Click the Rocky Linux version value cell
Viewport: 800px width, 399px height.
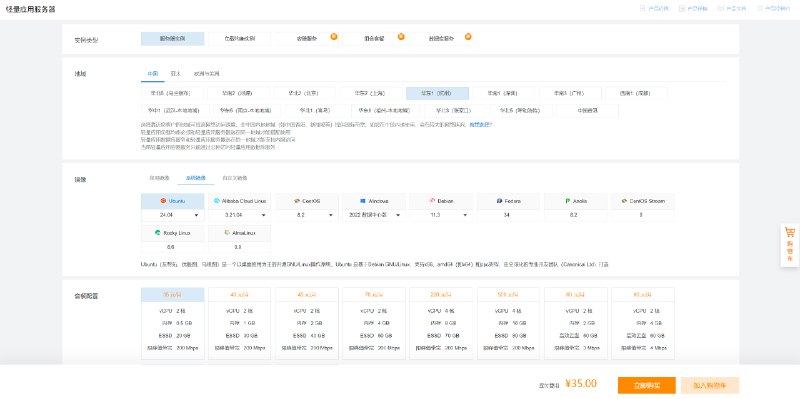click(172, 247)
